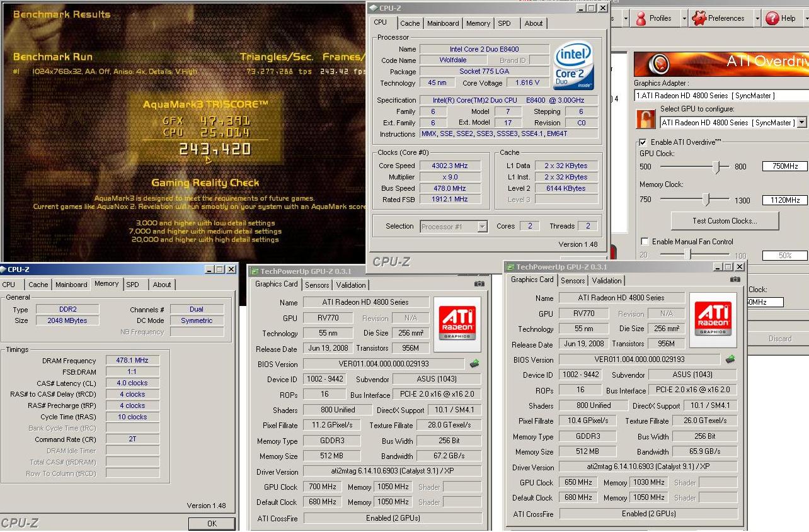Image resolution: width=809 pixels, height=532 pixels.
Task: Click the Discard button in Catalyst
Action: 779,339
